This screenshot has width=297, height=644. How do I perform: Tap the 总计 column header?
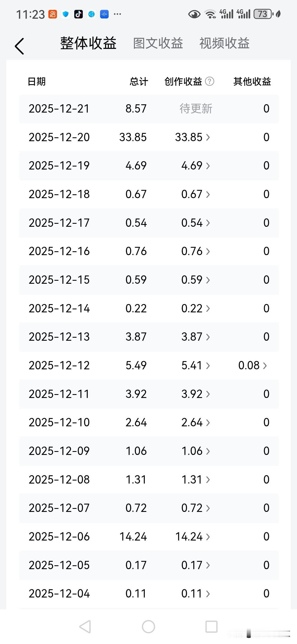(x=139, y=82)
